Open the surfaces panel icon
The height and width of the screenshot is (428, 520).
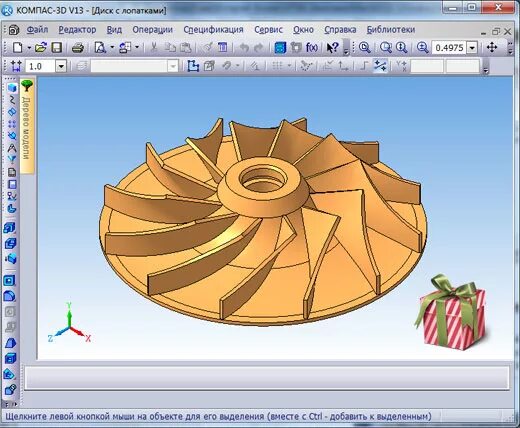pyautogui.click(x=12, y=112)
